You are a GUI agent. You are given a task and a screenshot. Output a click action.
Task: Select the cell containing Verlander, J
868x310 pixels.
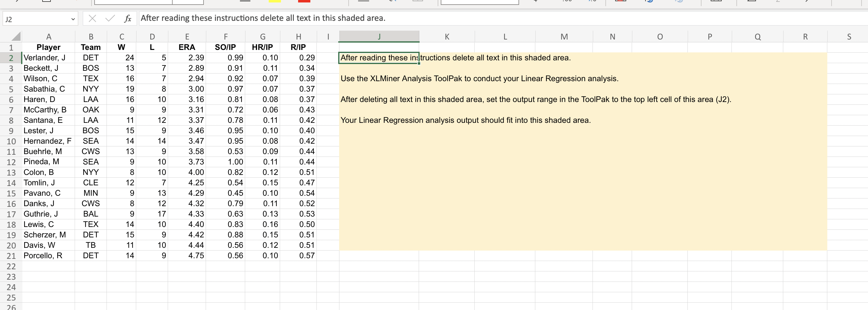click(x=49, y=58)
